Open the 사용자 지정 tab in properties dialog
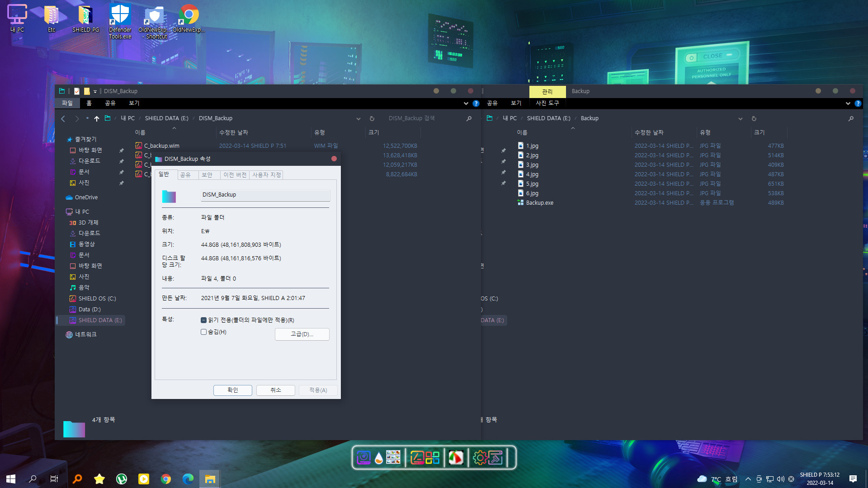Image resolution: width=868 pixels, height=488 pixels. 267,175
